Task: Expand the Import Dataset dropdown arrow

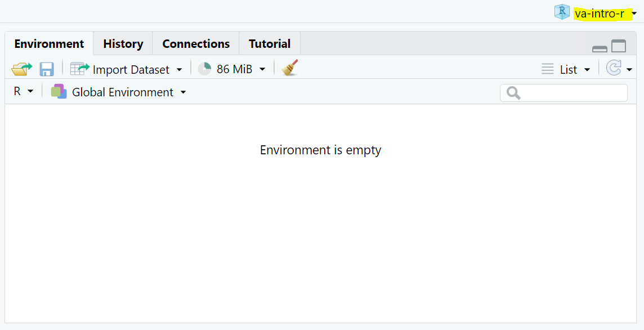Action: point(180,69)
